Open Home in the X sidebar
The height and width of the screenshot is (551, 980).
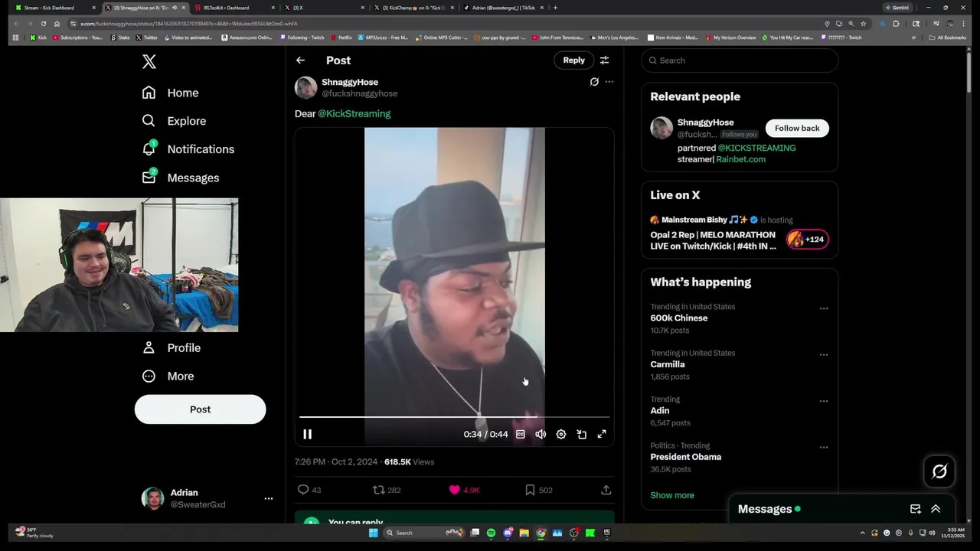click(x=170, y=93)
